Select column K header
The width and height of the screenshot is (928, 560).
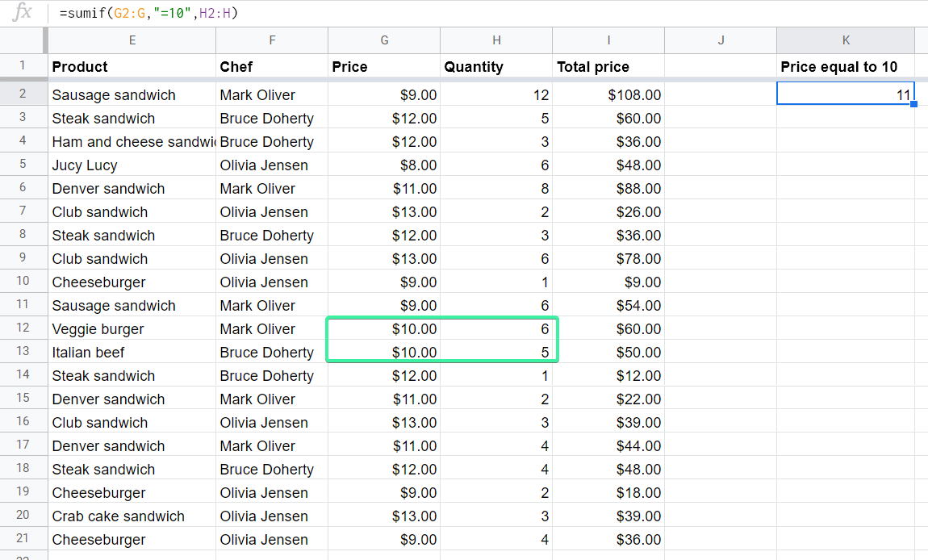pos(845,40)
